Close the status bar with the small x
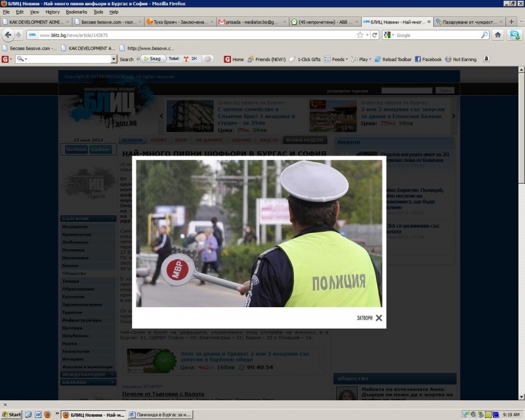This screenshot has height=420, width=525. 5,405
